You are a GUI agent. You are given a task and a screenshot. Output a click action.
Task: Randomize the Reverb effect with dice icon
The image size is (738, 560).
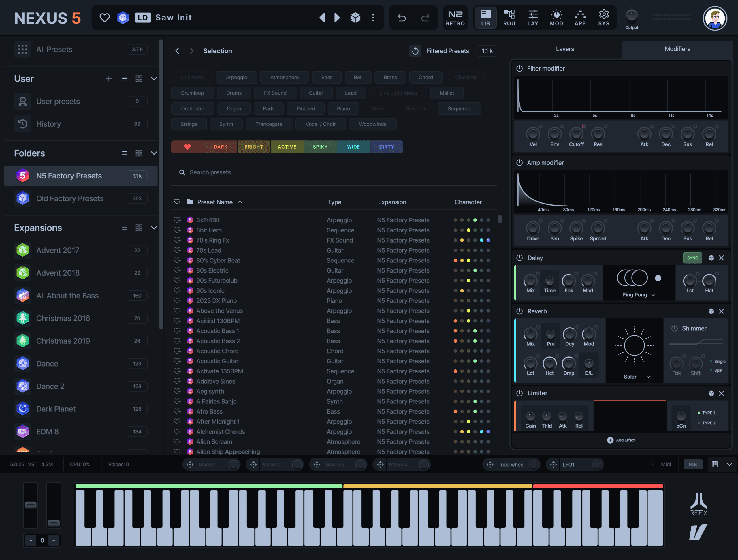coord(711,311)
